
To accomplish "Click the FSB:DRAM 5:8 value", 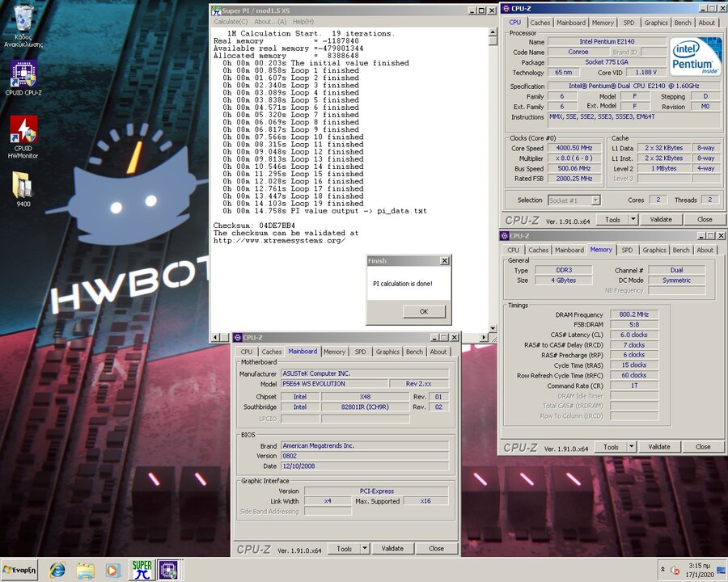I will [633, 324].
